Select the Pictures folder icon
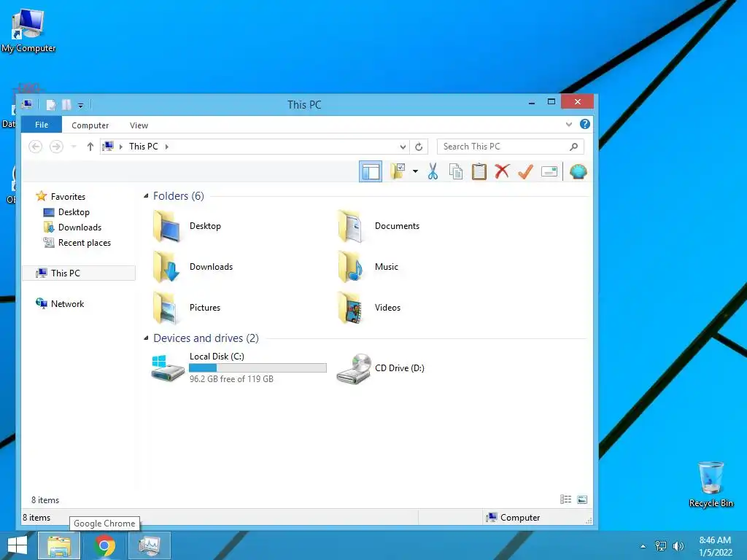Viewport: 747px width, 560px height. [x=166, y=308]
